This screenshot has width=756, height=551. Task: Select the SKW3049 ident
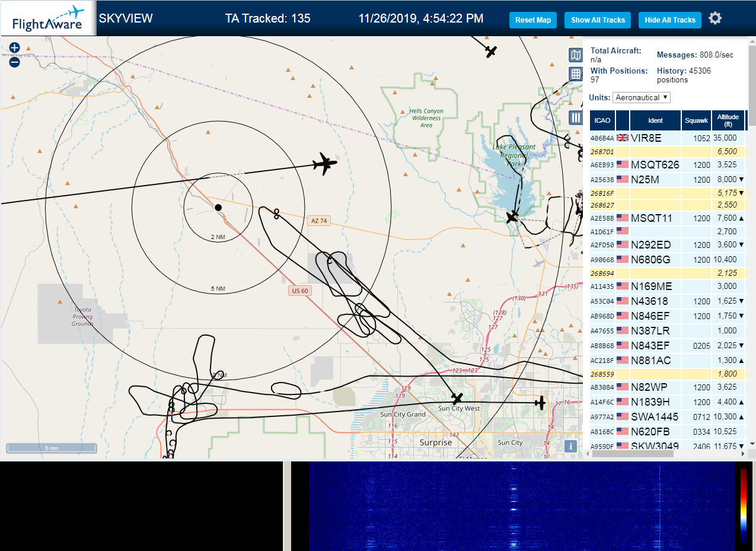click(x=656, y=445)
